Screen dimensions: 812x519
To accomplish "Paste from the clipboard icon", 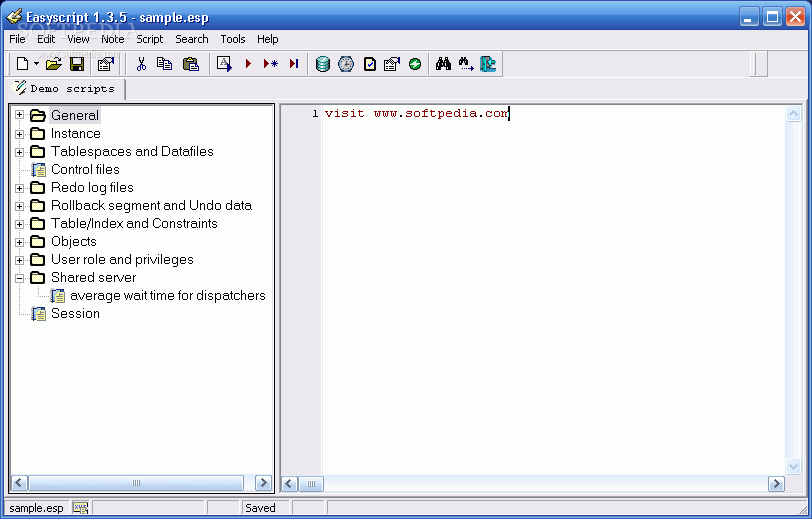I will (191, 64).
